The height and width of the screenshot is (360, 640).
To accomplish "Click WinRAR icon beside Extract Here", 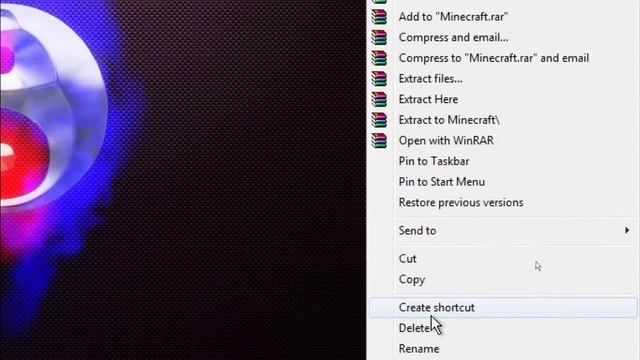I will 379,99.
